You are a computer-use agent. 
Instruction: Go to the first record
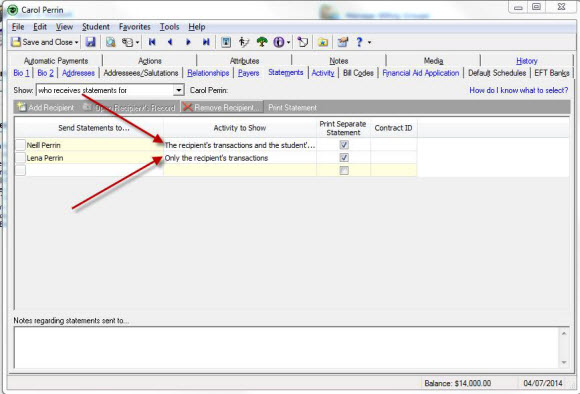pos(152,42)
